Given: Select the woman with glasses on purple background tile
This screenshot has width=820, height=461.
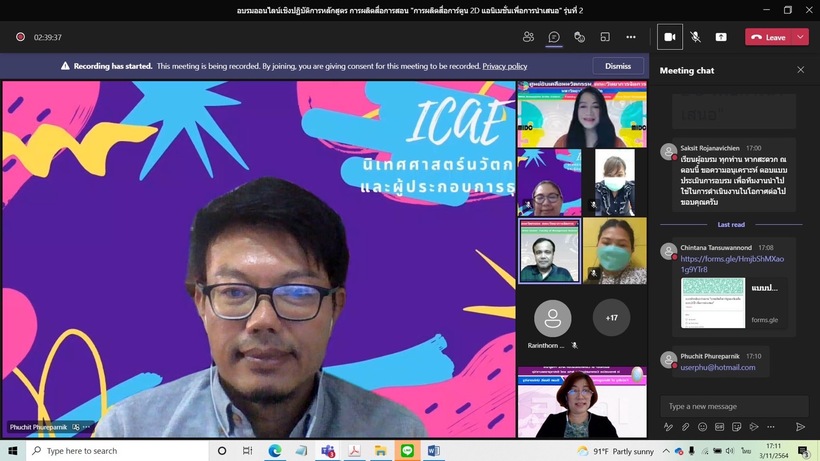Looking at the screenshot, I should pyautogui.click(x=549, y=182).
